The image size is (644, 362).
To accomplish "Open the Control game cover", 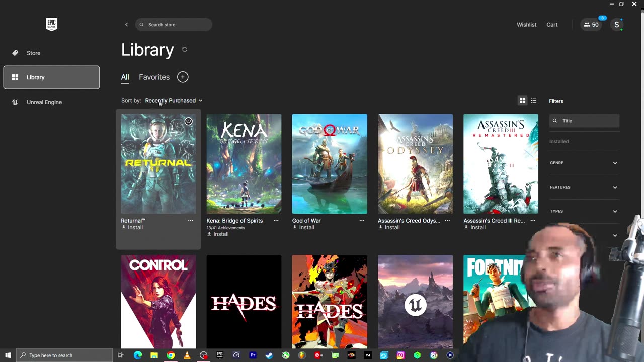I will point(158,302).
